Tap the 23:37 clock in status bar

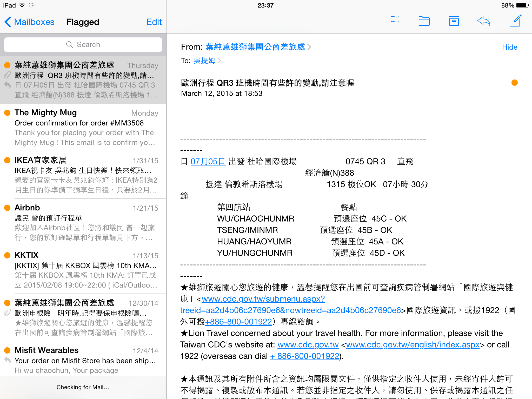[x=265, y=5]
